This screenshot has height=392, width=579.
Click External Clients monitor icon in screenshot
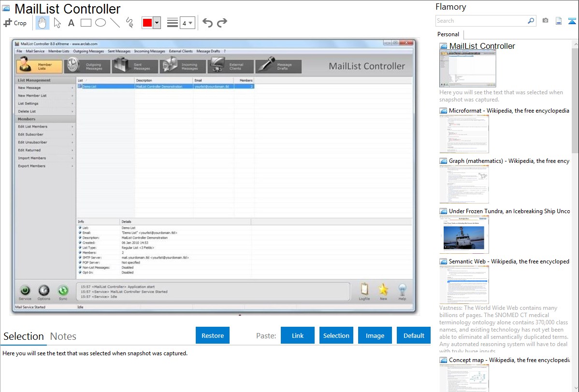click(217, 65)
